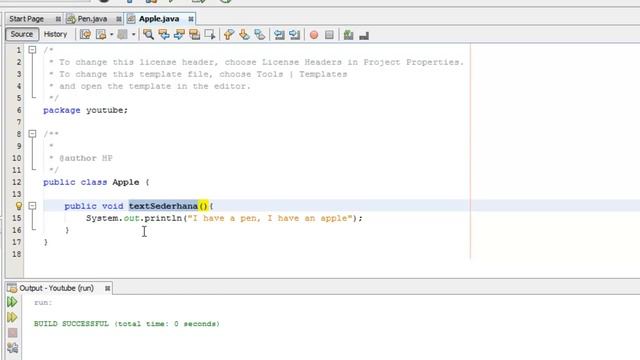Open the Back navigation dropdown arrow
640x360 pixels.
pos(111,35)
